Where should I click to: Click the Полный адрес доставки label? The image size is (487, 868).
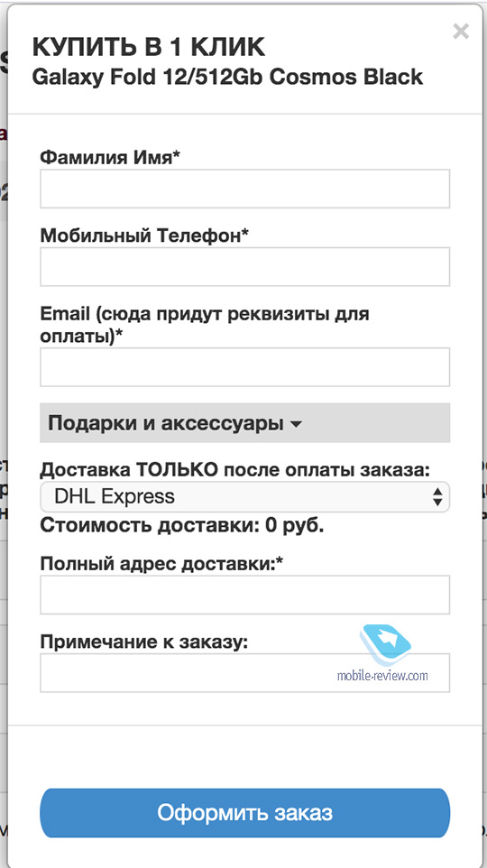[161, 564]
